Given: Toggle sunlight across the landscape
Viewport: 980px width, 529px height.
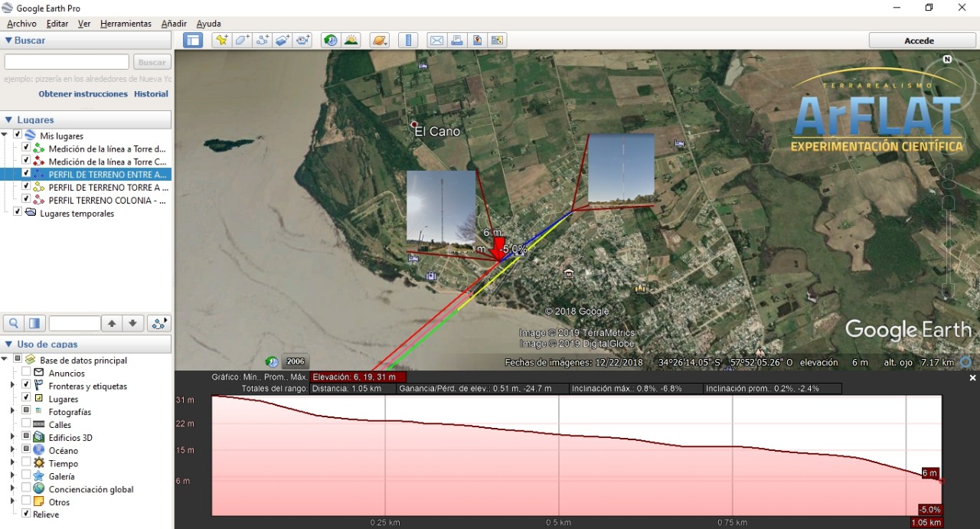Looking at the screenshot, I should (x=351, y=41).
